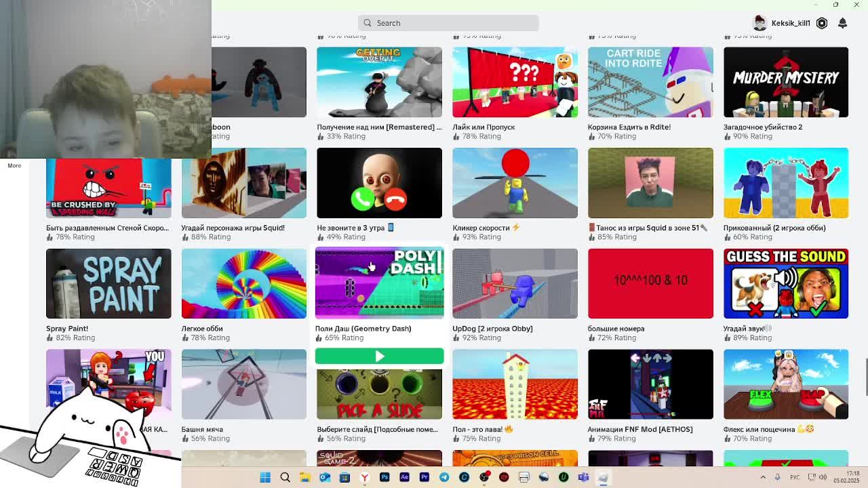The height and width of the screenshot is (488, 868).
Task: Open the red 10^^^100 & 10 thumbnail
Action: coord(650,283)
